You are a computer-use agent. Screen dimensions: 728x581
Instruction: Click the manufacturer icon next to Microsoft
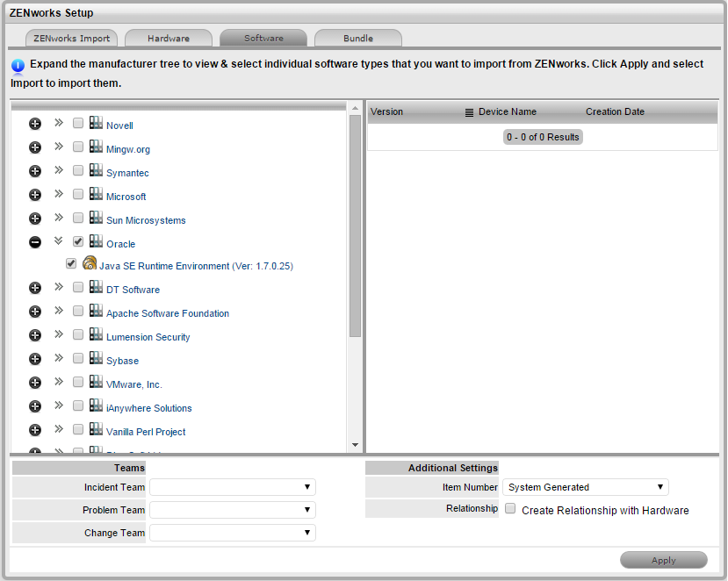pyautogui.click(x=96, y=193)
